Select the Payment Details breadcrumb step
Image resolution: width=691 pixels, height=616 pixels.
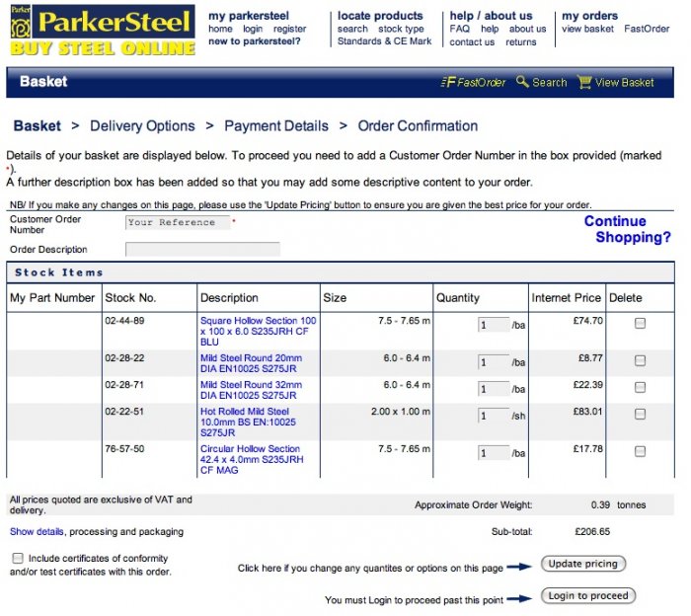tap(276, 126)
